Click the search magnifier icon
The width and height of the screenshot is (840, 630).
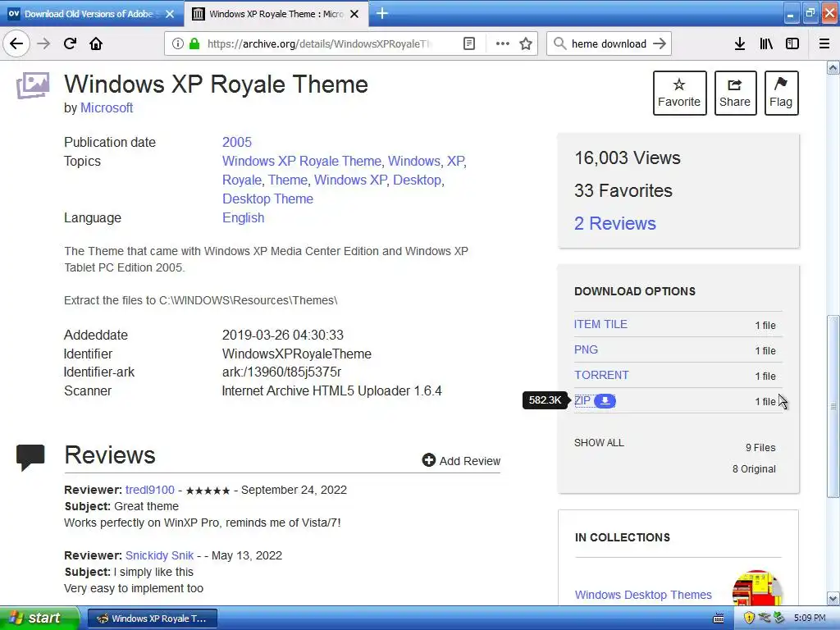point(559,43)
